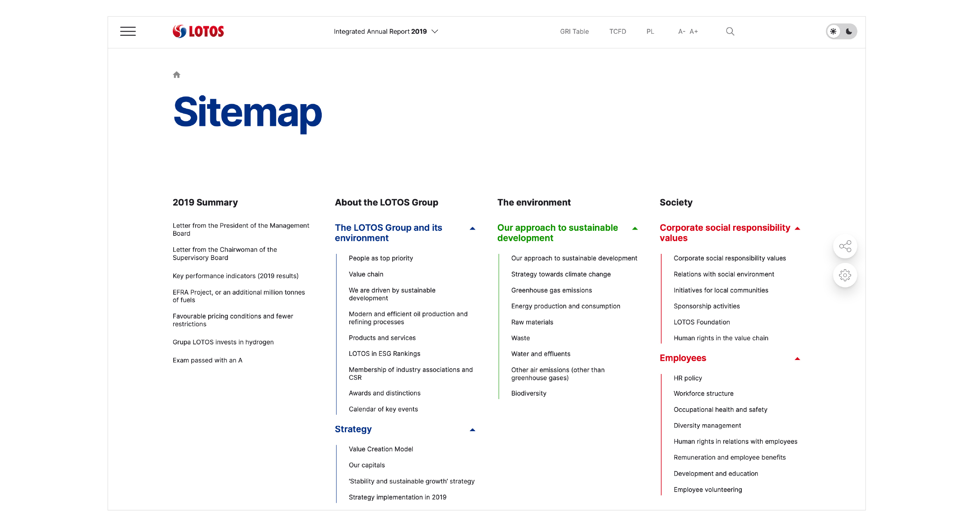Open Development and education
The image size is (980, 511).
coord(716,474)
